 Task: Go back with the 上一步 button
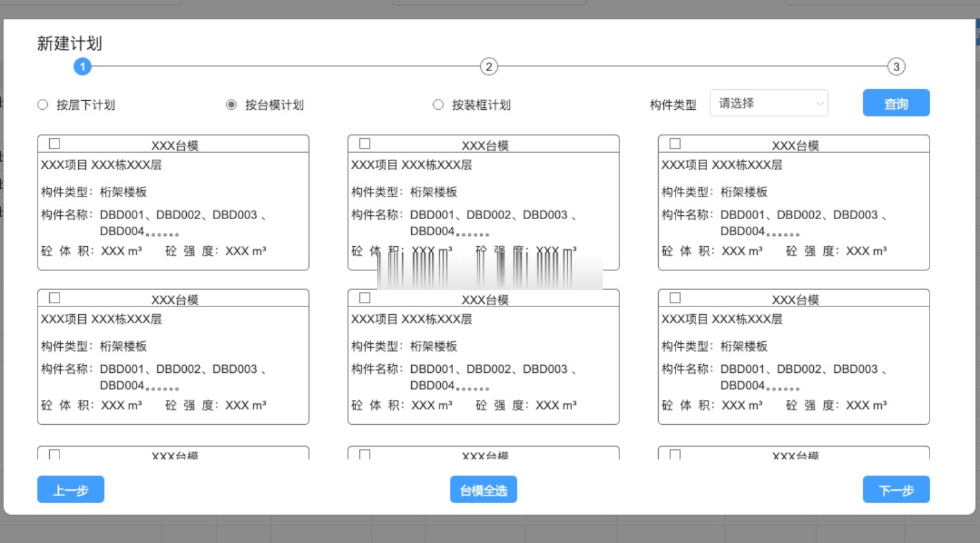[70, 489]
